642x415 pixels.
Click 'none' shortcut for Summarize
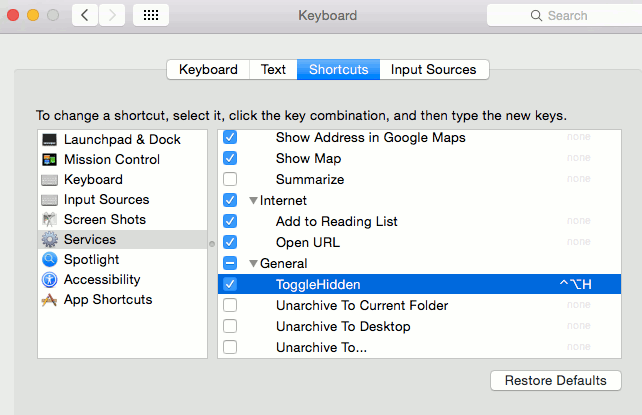coord(579,179)
